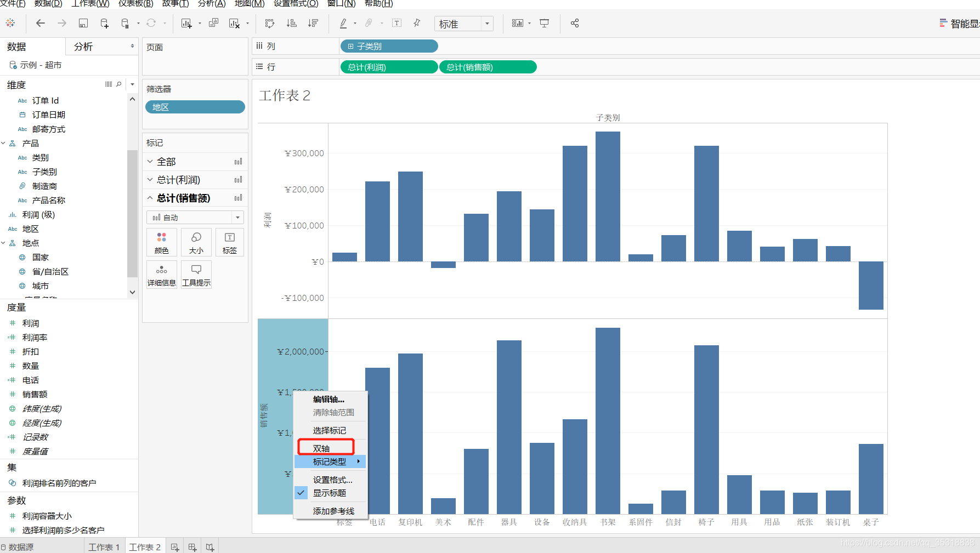Click the highlight pen icon
This screenshot has width=980, height=553.
[x=343, y=23]
